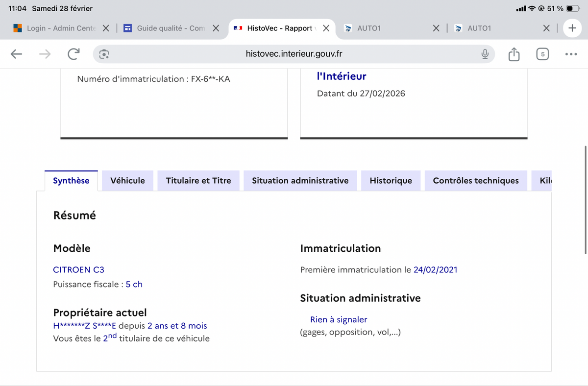Tap the microphone voice search icon
Viewport: 588px width, 386px height.
point(485,54)
